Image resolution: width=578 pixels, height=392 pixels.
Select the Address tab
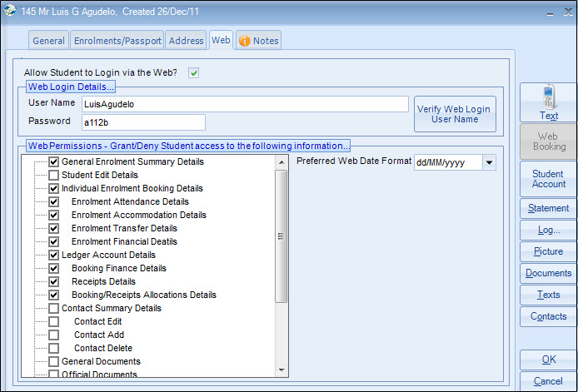185,40
